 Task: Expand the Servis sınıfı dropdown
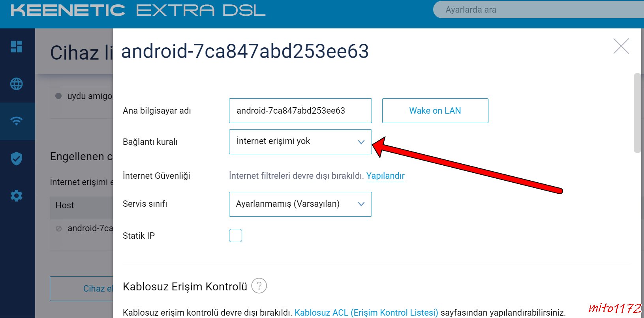tap(300, 204)
